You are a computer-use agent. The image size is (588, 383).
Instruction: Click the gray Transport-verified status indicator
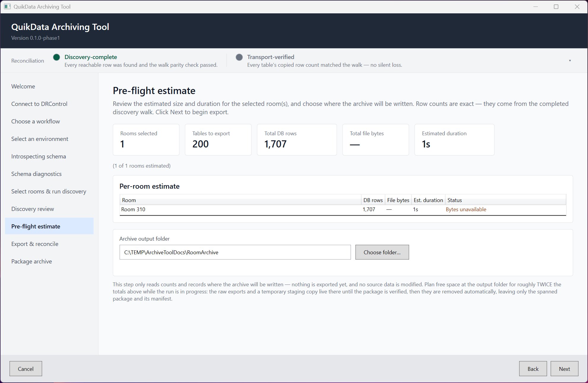239,57
